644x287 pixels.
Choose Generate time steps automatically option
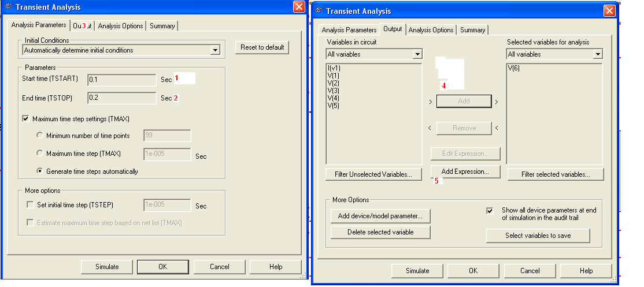click(39, 172)
